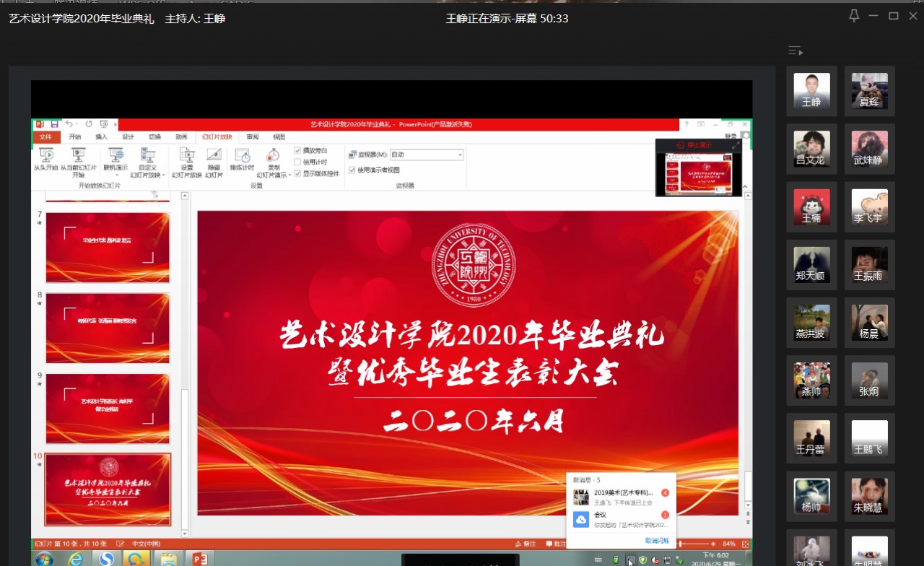
Task: Switch to the 开始 ribbon tab
Action: coord(75,136)
